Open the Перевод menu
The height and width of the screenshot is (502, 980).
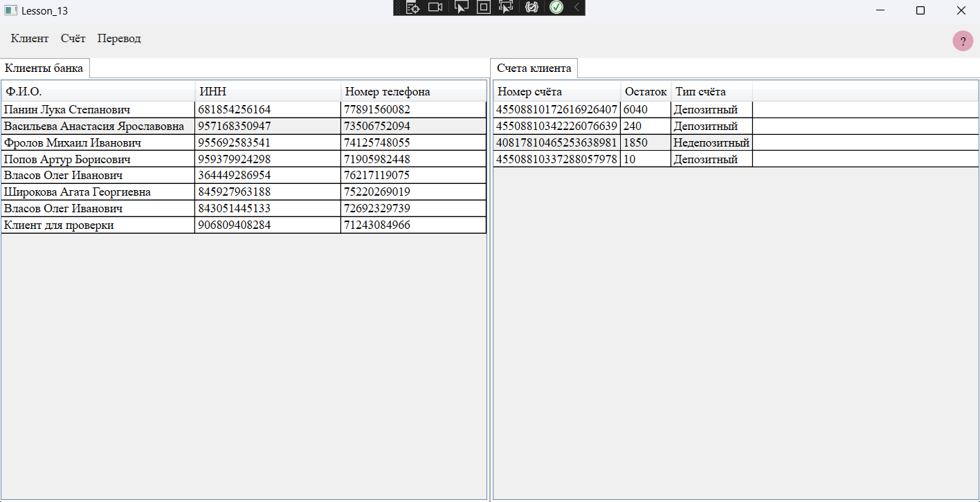tap(119, 39)
